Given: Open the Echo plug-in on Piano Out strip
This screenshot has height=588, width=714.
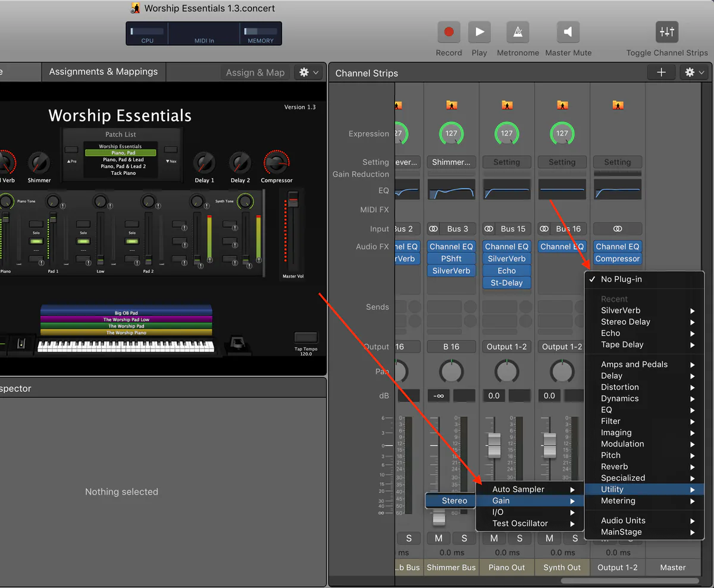Looking at the screenshot, I should click(506, 271).
